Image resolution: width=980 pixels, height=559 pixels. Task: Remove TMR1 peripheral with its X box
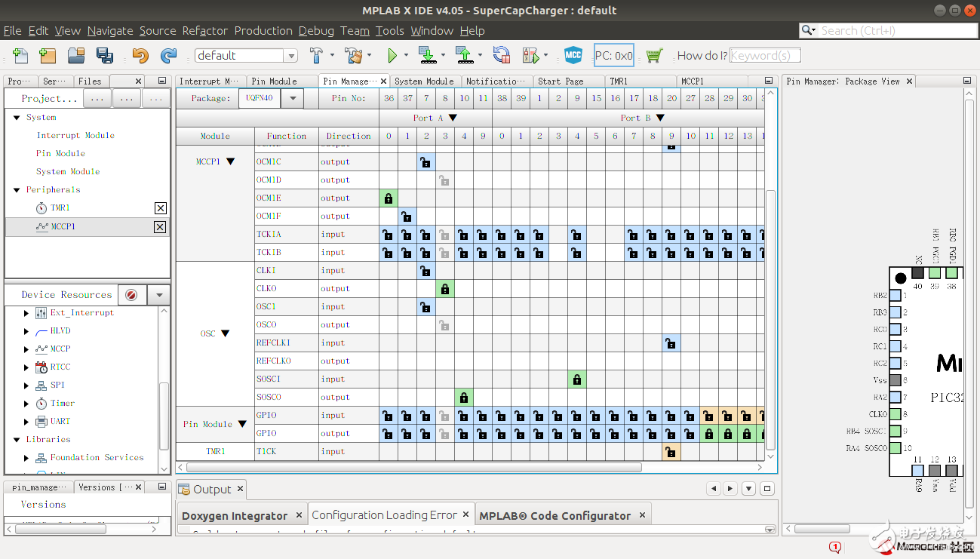click(x=160, y=208)
